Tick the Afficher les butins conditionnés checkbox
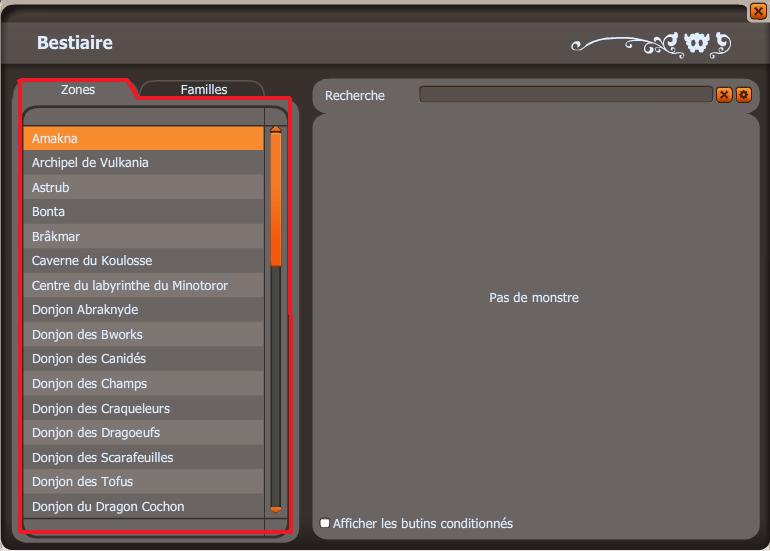Screen dimensions: 770x551 coord(325,523)
